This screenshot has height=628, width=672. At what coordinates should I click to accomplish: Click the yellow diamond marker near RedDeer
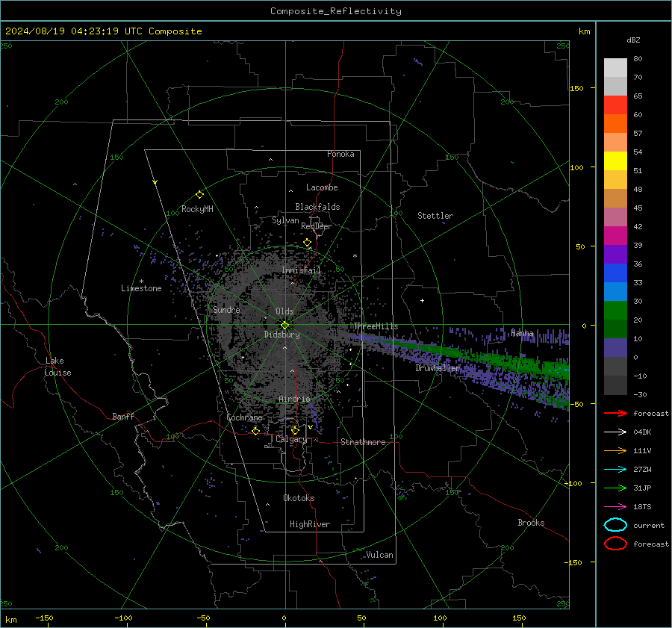click(x=308, y=243)
